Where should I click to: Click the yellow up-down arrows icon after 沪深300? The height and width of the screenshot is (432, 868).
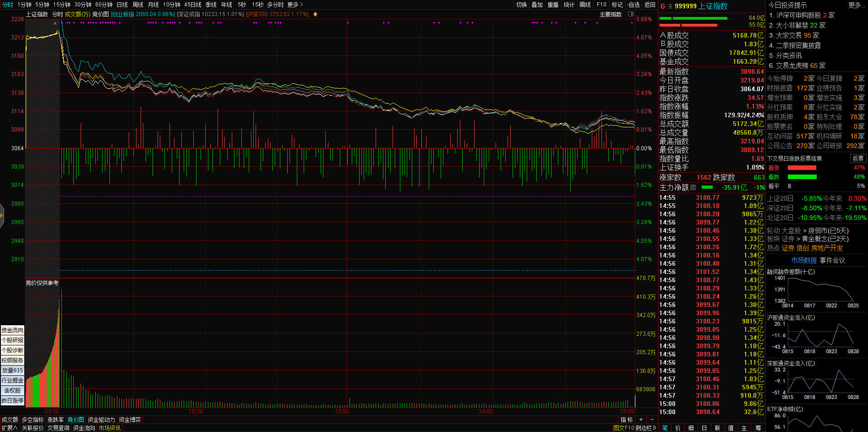(x=315, y=14)
